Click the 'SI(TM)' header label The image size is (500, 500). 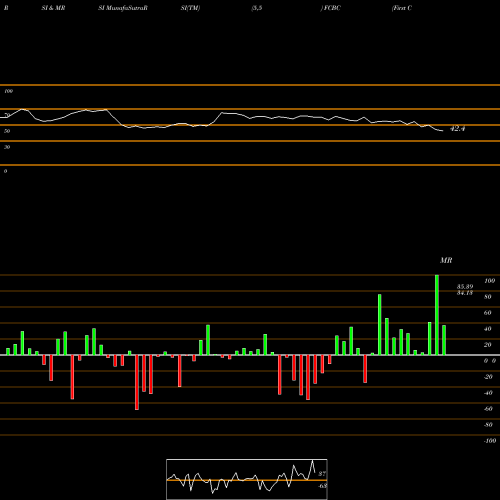(190, 8)
